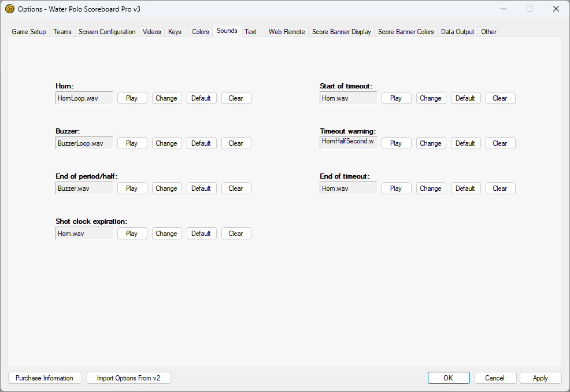Reset End of period/half sound to Default
Screen dimensions: 570x392
pos(201,188)
